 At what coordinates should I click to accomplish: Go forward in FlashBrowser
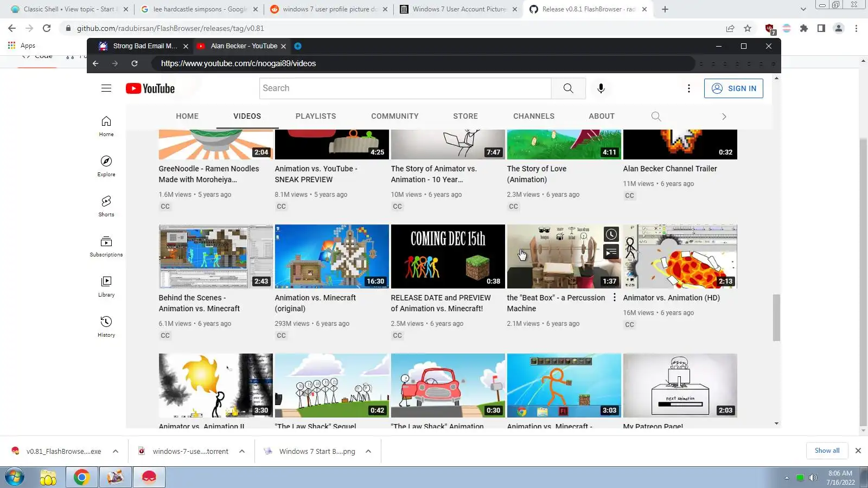[x=115, y=63]
